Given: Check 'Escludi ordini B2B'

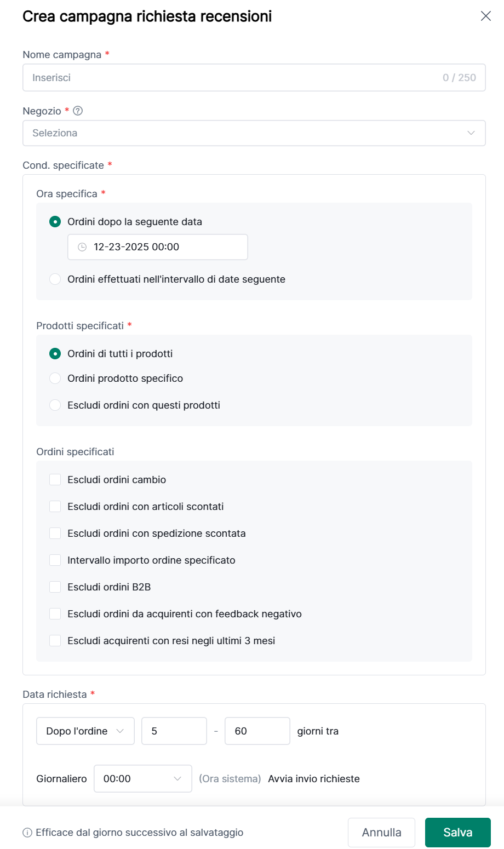Looking at the screenshot, I should (x=55, y=587).
